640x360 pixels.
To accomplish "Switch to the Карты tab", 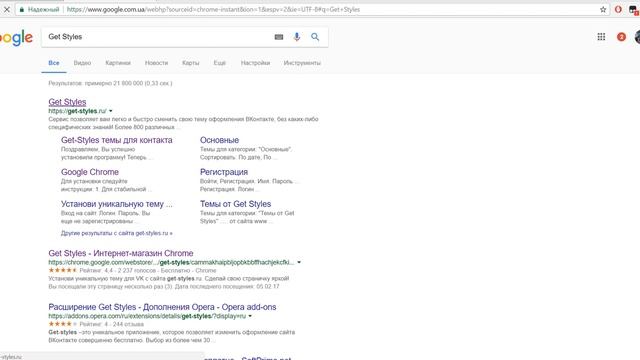I will pos(191,63).
